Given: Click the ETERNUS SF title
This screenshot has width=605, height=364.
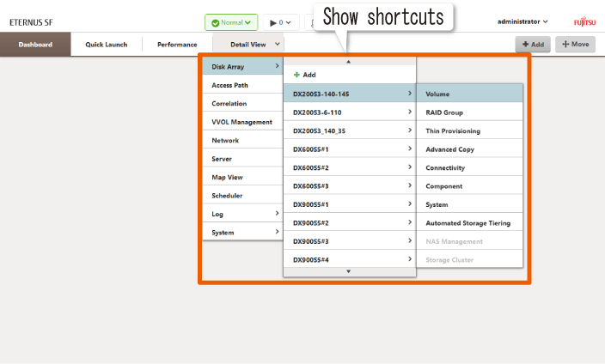Looking at the screenshot, I should [31, 22].
